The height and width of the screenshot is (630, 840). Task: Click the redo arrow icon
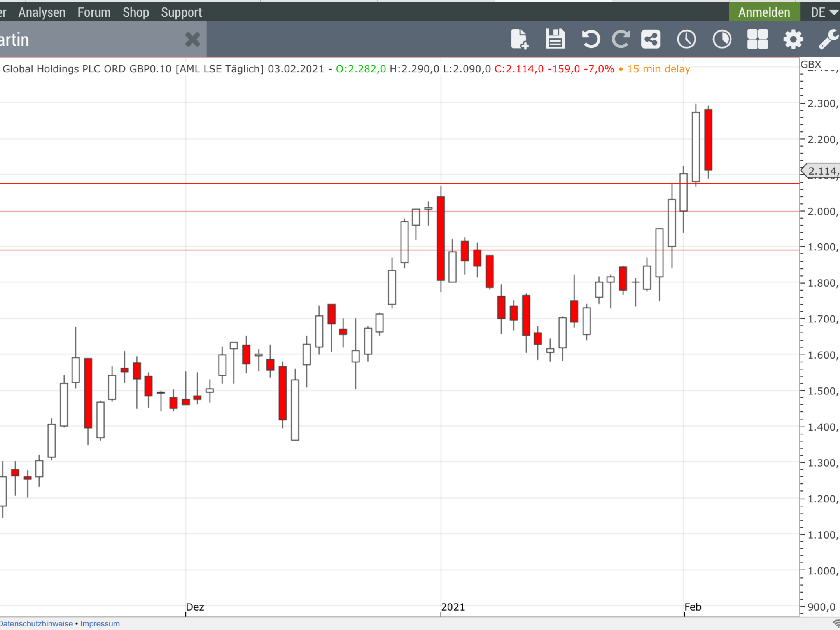(621, 39)
